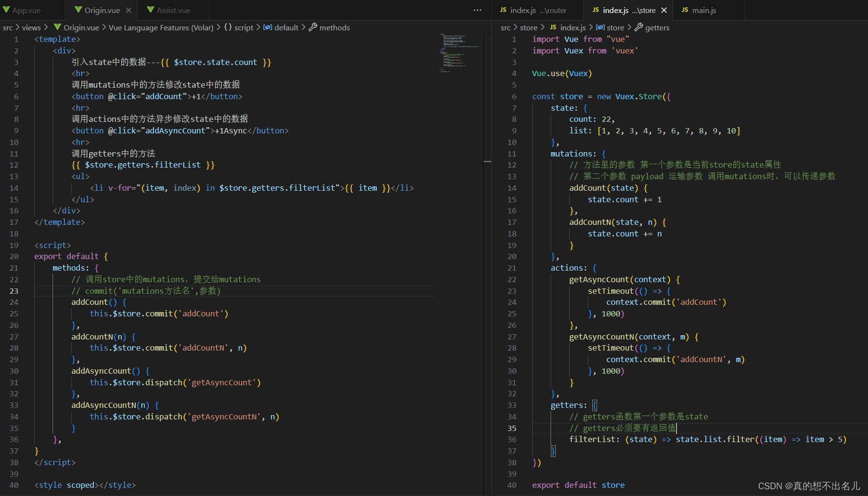Click the JS icon on router index.js tab
868x496 pixels.
point(503,10)
